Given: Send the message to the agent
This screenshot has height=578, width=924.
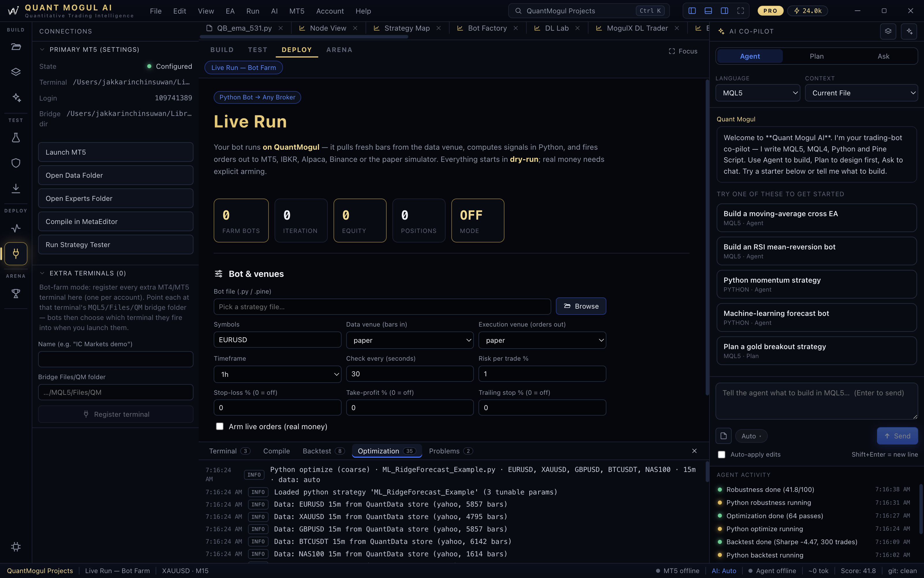Looking at the screenshot, I should pos(897,436).
